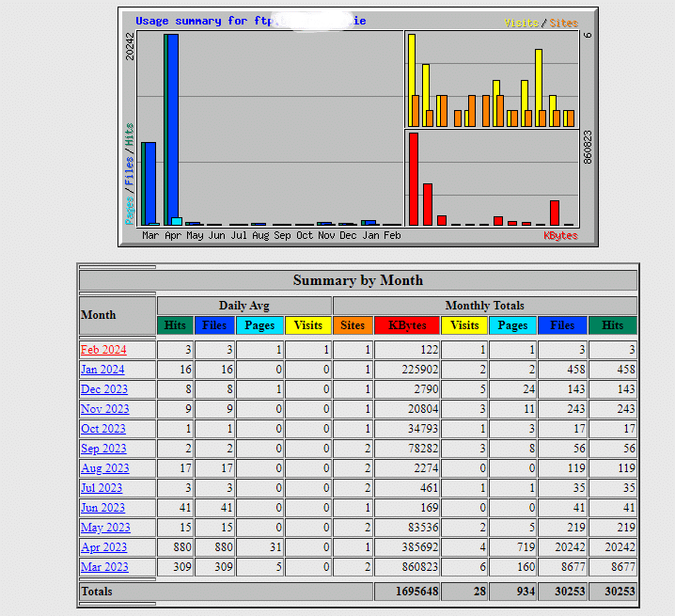
Task: Click KBytes value 225902 for Jan 2024
Action: [x=419, y=370]
